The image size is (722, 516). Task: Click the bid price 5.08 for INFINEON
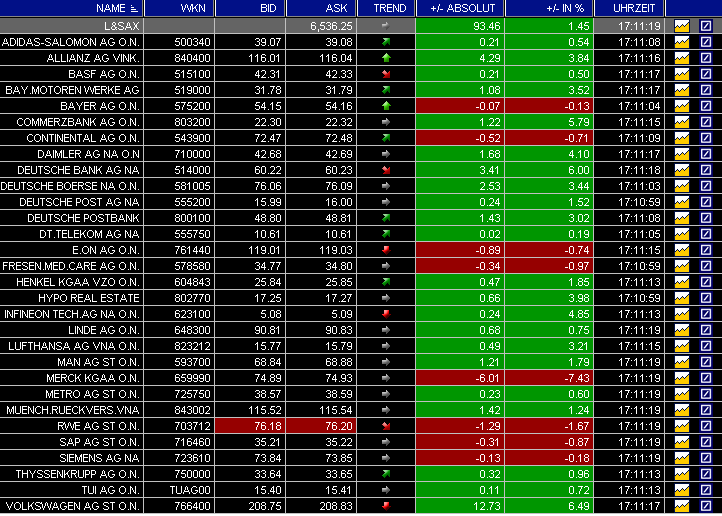click(271, 314)
